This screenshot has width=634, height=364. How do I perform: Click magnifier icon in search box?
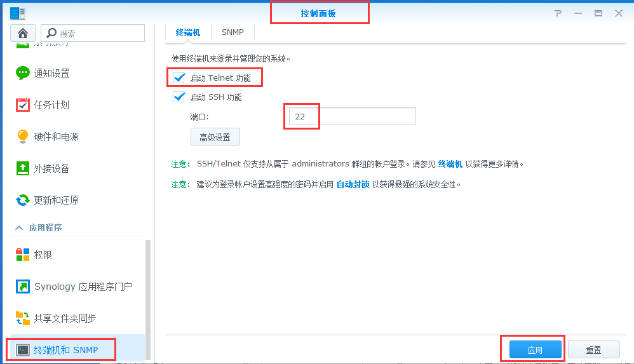(x=51, y=33)
